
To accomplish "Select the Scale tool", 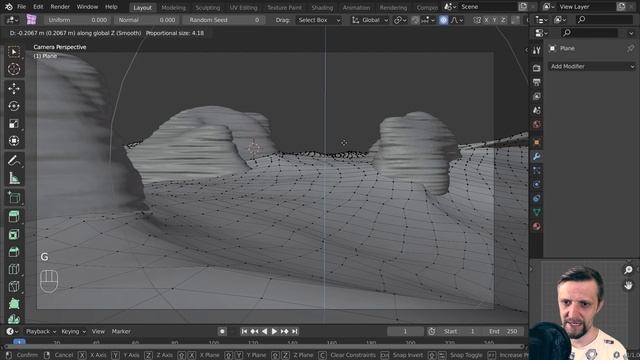I will [x=14, y=124].
